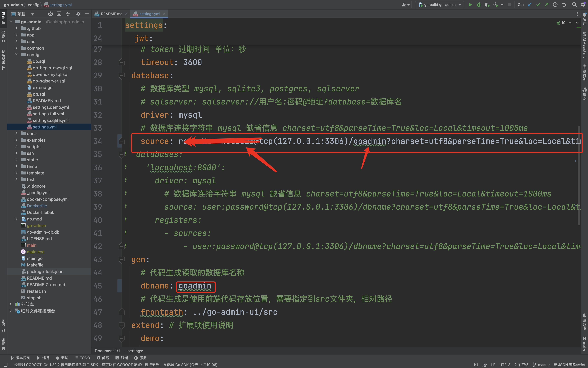This screenshot has width=588, height=368.
Task: Open inspections widget showing 10
Action: (561, 23)
